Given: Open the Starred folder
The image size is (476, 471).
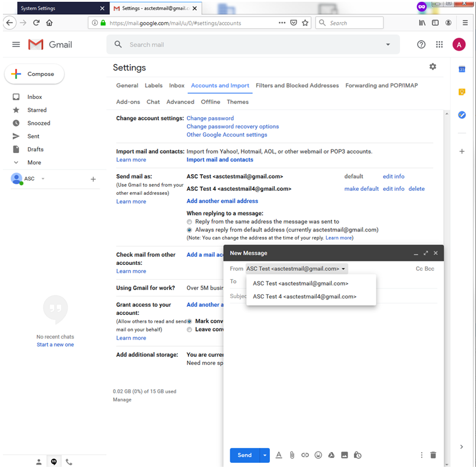Looking at the screenshot, I should [37, 110].
